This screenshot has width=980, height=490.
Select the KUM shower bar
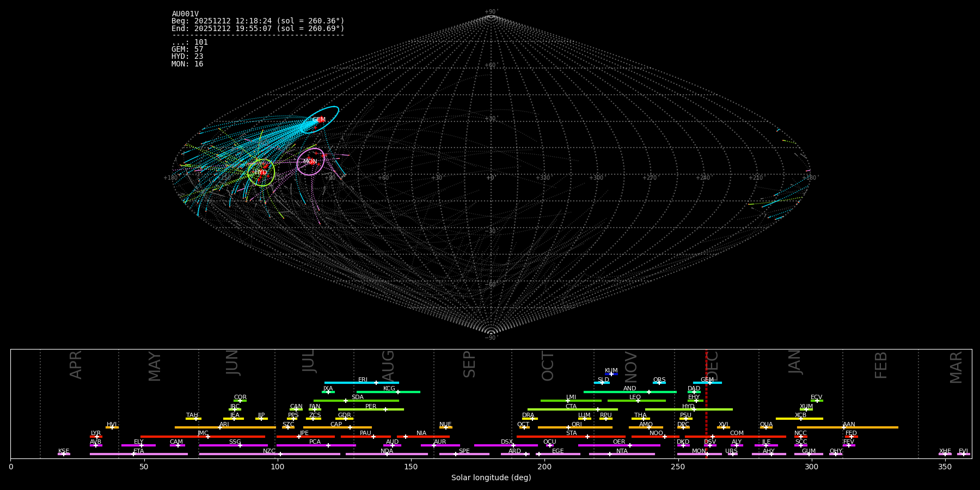[x=611, y=374]
